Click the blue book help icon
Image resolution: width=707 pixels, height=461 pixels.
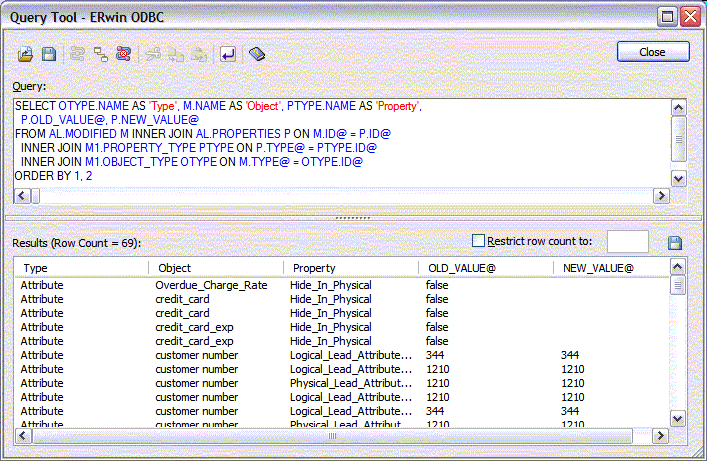[x=258, y=54]
